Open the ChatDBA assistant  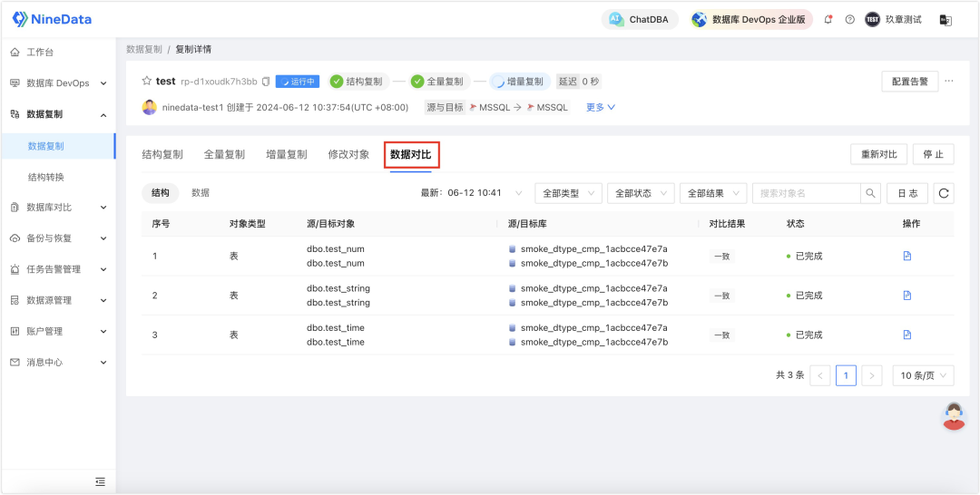(x=640, y=19)
